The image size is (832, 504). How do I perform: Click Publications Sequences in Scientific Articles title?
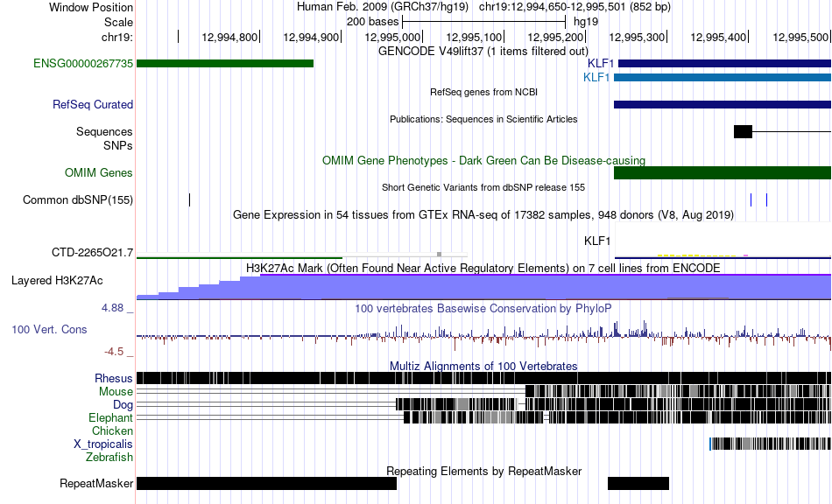click(x=483, y=119)
